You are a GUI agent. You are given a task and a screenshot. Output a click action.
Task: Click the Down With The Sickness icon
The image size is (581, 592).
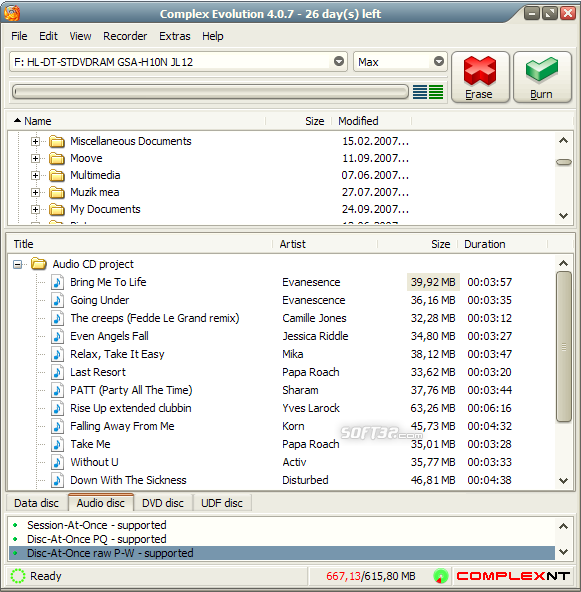[57, 480]
